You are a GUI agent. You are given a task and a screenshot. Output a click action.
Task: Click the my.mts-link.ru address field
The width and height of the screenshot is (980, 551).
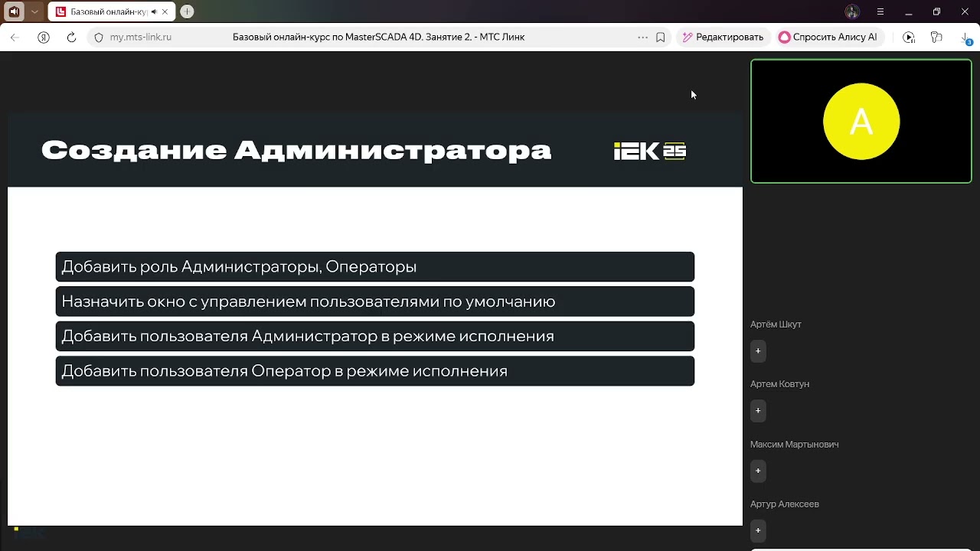(140, 37)
